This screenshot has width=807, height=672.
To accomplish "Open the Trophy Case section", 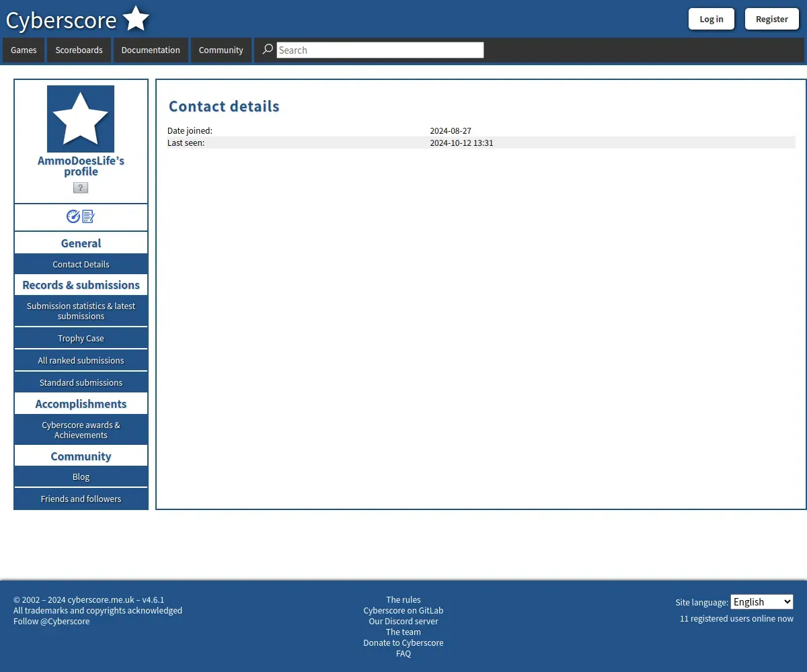I will 81,339.
